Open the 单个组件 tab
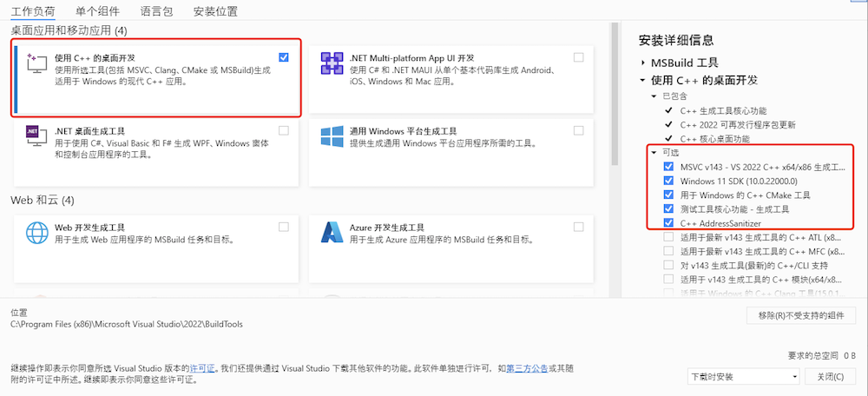 coord(97,11)
